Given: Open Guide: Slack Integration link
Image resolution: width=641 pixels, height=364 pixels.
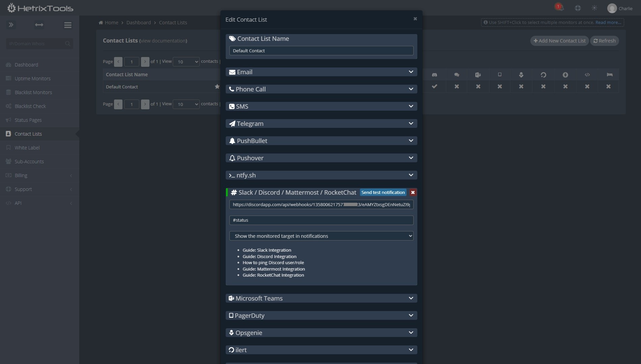Looking at the screenshot, I should 267,250.
